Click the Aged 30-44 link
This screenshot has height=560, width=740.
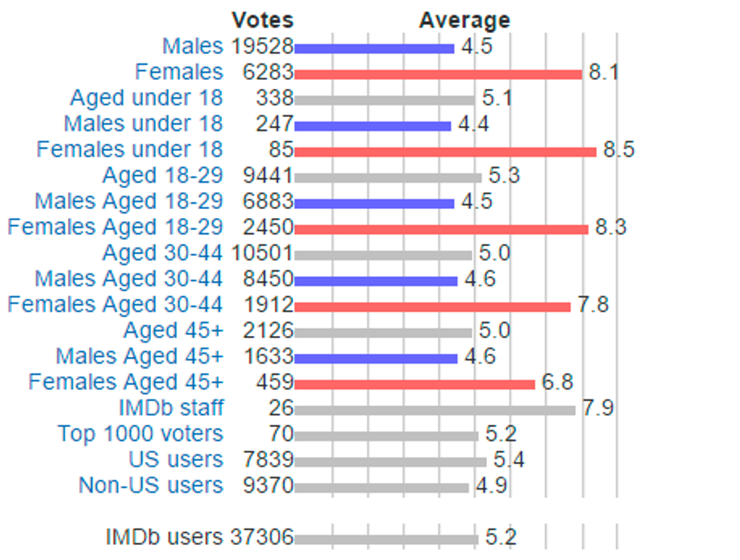pos(162,254)
